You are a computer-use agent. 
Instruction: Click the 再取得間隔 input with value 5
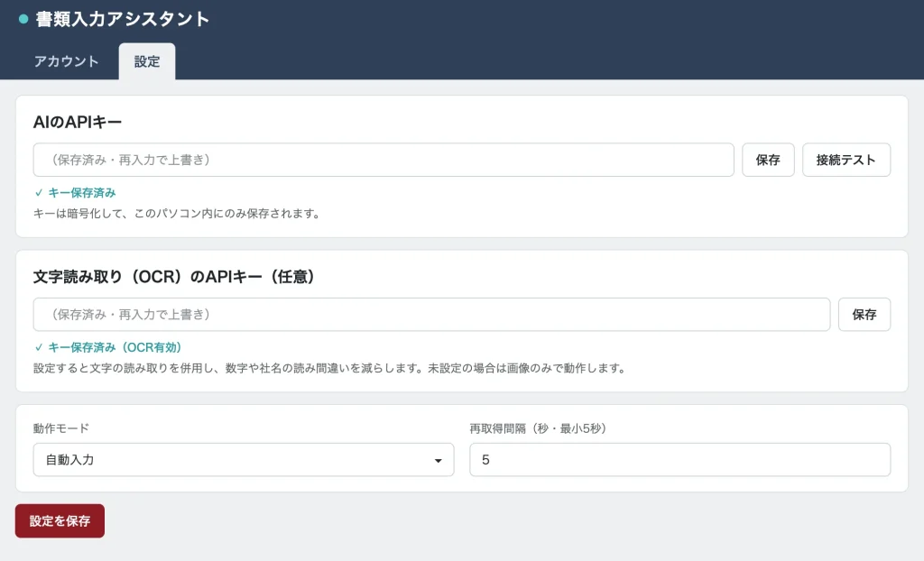(680, 460)
